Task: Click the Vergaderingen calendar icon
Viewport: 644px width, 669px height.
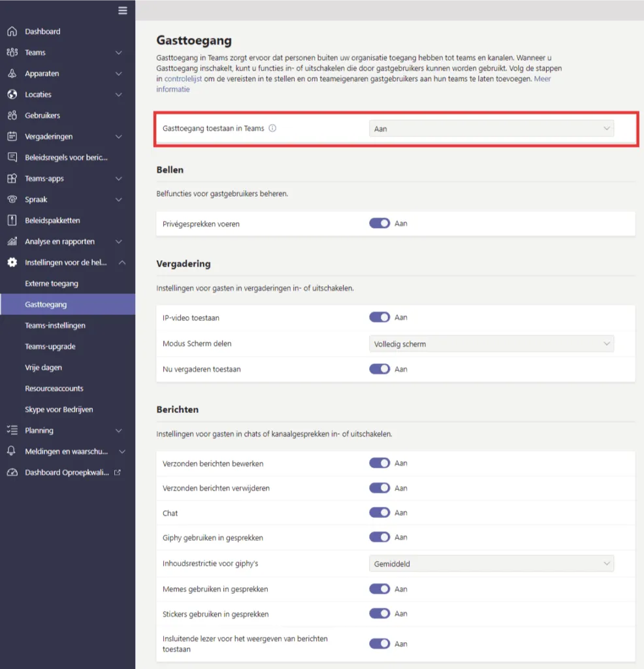Action: coord(12,137)
